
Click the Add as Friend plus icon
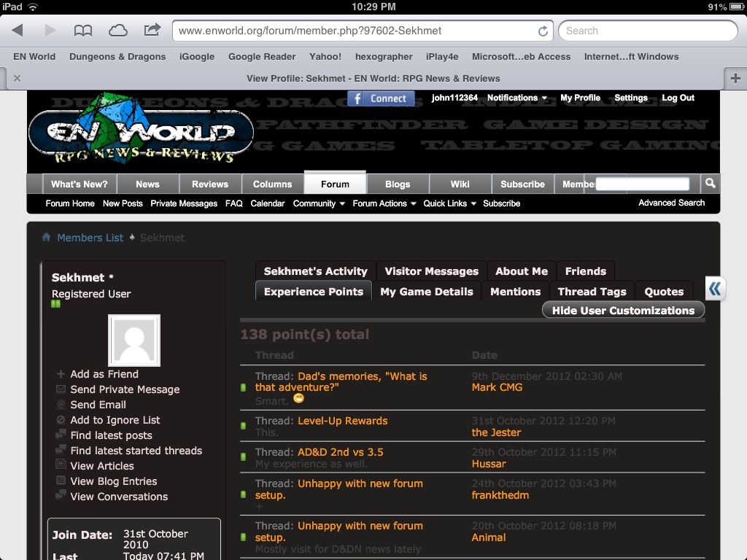pyautogui.click(x=61, y=374)
